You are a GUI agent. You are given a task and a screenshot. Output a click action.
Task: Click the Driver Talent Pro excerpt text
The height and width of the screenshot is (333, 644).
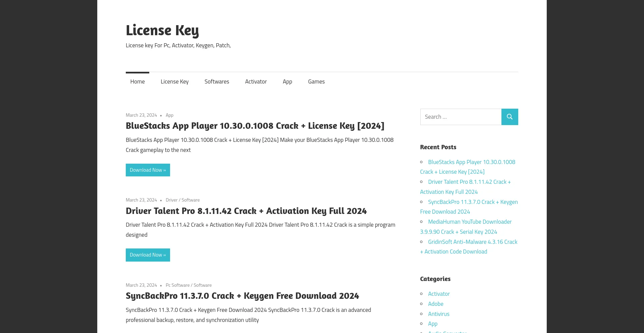coord(261,230)
